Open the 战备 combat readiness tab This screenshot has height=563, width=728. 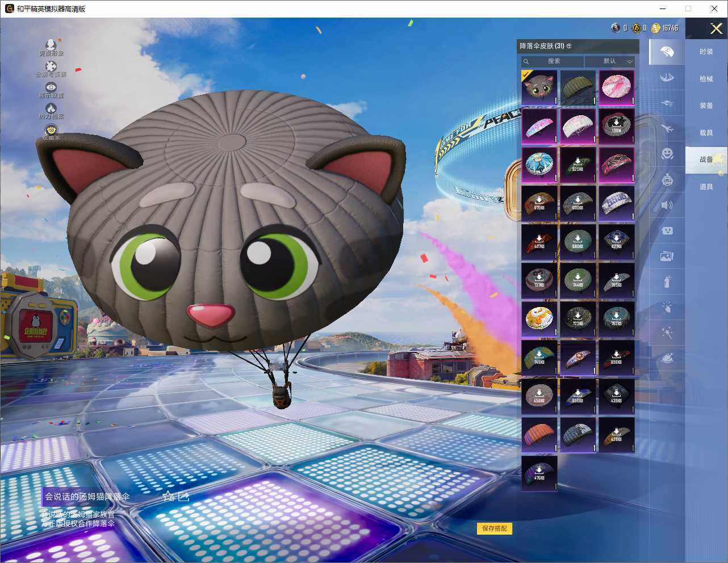click(706, 159)
